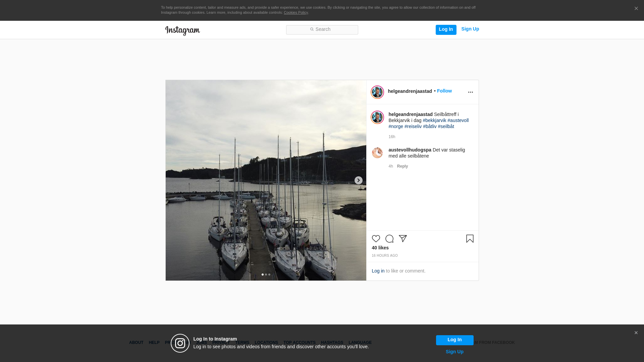Save post with bookmark icon

[x=470, y=239]
